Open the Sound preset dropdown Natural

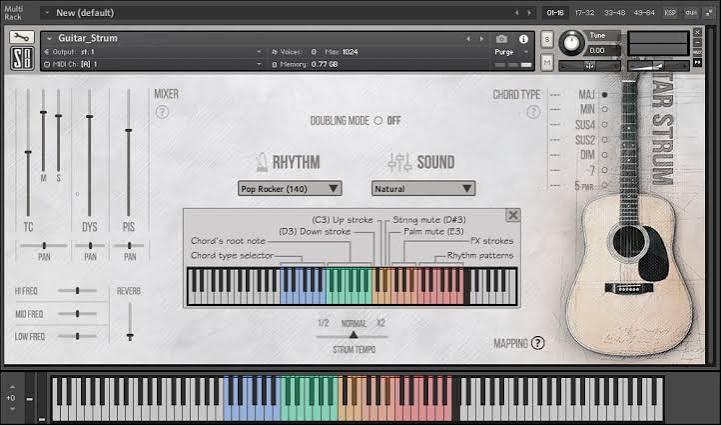(x=423, y=189)
